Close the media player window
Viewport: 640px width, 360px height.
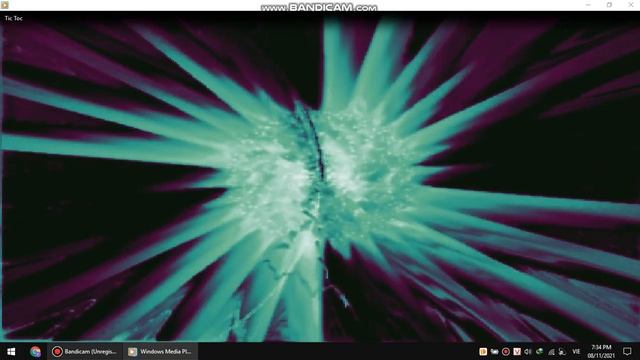click(x=631, y=5)
